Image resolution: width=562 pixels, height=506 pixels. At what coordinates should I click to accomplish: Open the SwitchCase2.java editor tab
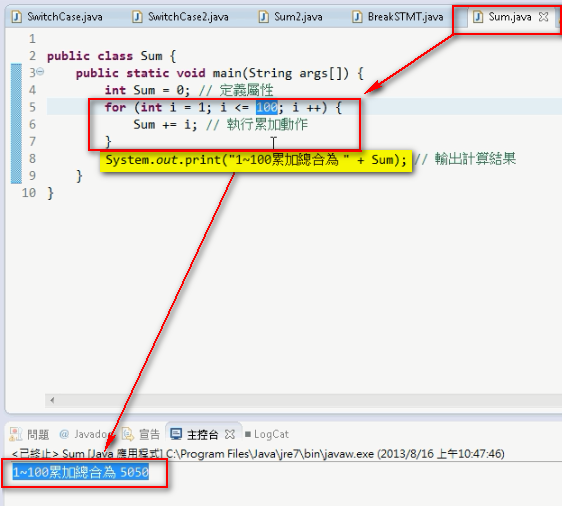pos(181,17)
